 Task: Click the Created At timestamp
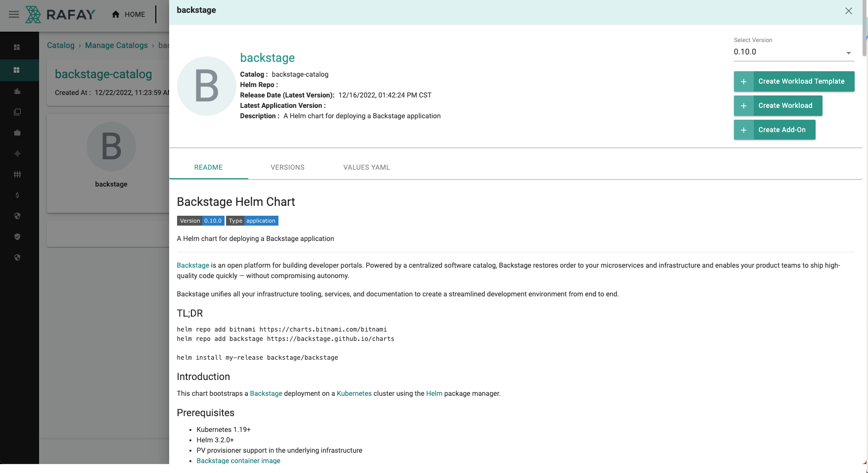pyautogui.click(x=133, y=93)
